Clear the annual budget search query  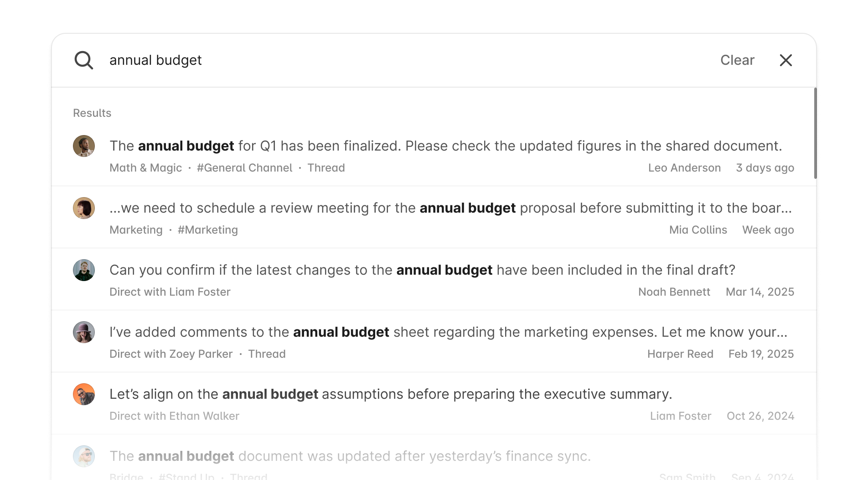click(737, 60)
